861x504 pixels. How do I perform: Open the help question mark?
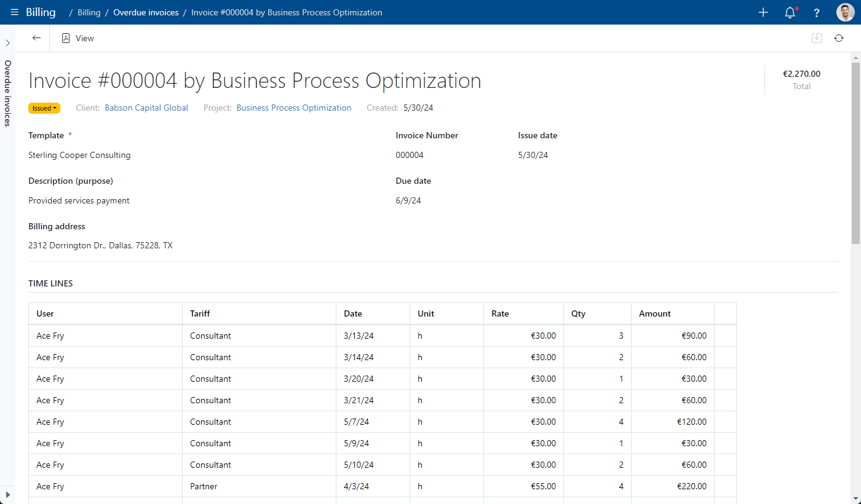(x=817, y=12)
